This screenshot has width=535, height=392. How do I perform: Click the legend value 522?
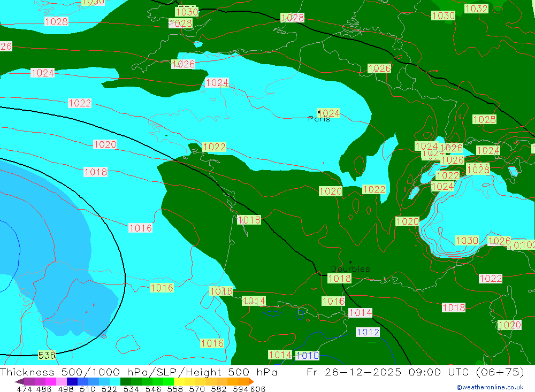[x=110, y=389]
